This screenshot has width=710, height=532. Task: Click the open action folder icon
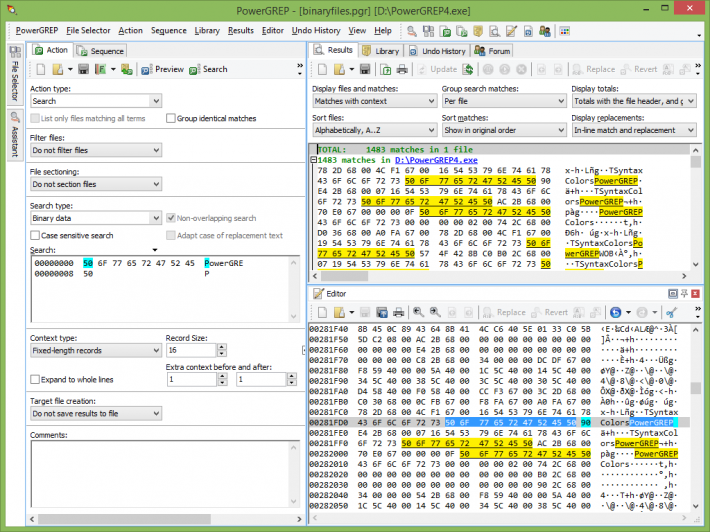tap(58, 69)
